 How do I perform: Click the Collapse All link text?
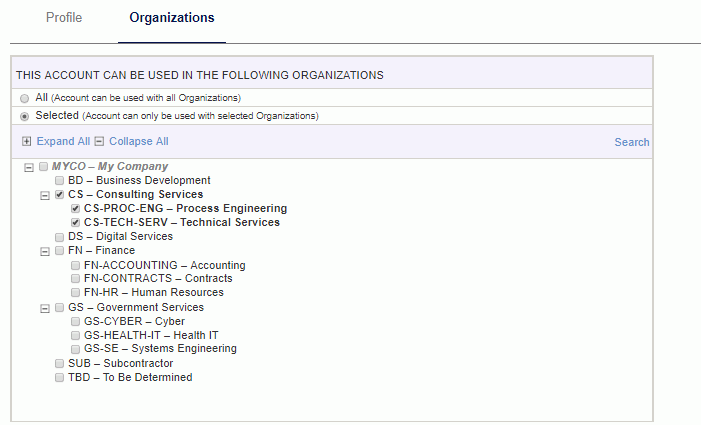[x=138, y=142]
